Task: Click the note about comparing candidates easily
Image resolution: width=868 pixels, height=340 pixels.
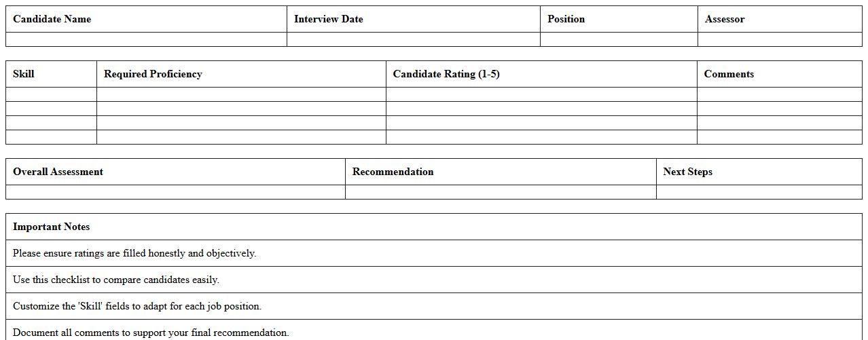Action: click(116, 280)
